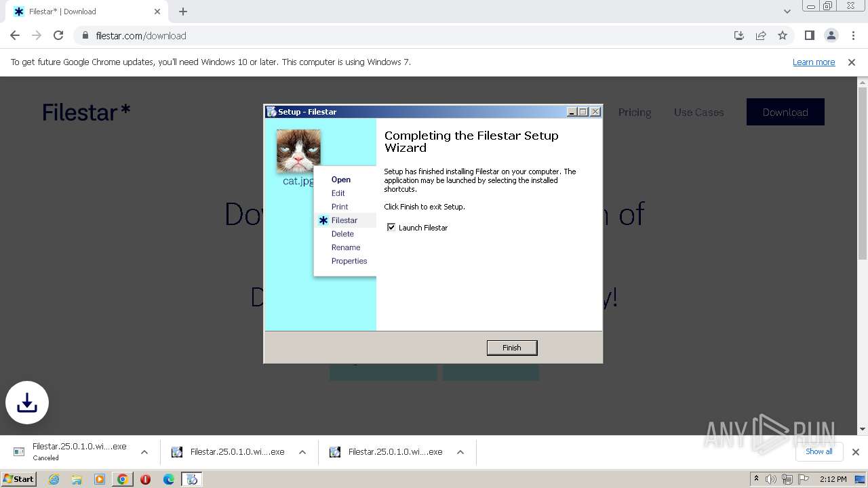Open the red Opera icon in taskbar
This screenshot has width=868, height=488.
(145, 479)
